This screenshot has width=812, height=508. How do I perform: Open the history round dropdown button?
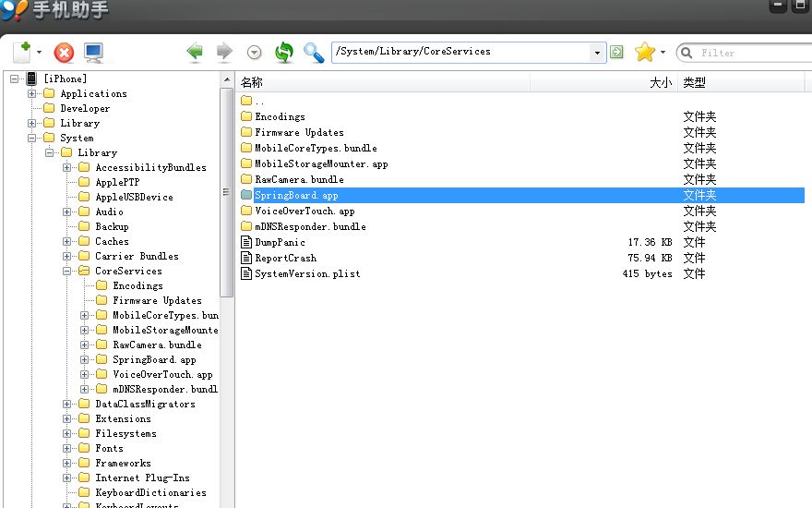[x=254, y=54]
